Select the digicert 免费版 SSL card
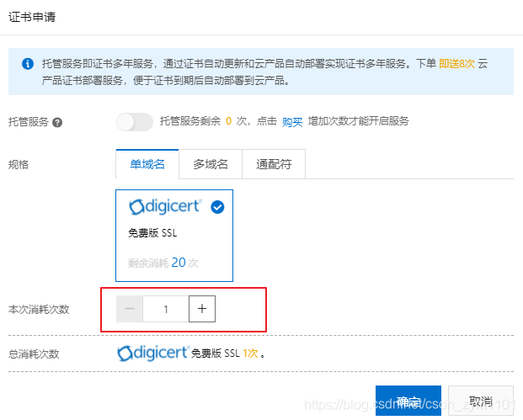The image size is (523, 420). 174,236
